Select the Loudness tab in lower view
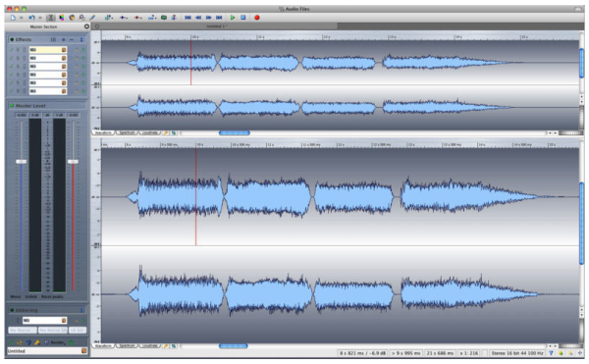Viewport: 589px width, 364px height. pos(150,346)
